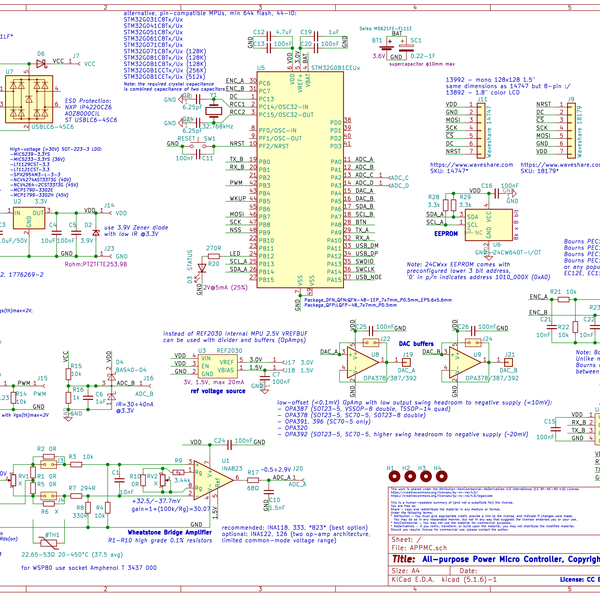The width and height of the screenshot is (600, 600).
Task: Click the 'gain=1+(100k/Rg)=30.07' annotation
Action: pos(171,509)
